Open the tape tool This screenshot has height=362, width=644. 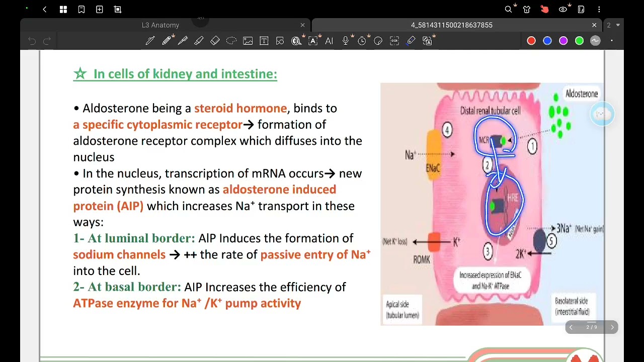(x=296, y=41)
